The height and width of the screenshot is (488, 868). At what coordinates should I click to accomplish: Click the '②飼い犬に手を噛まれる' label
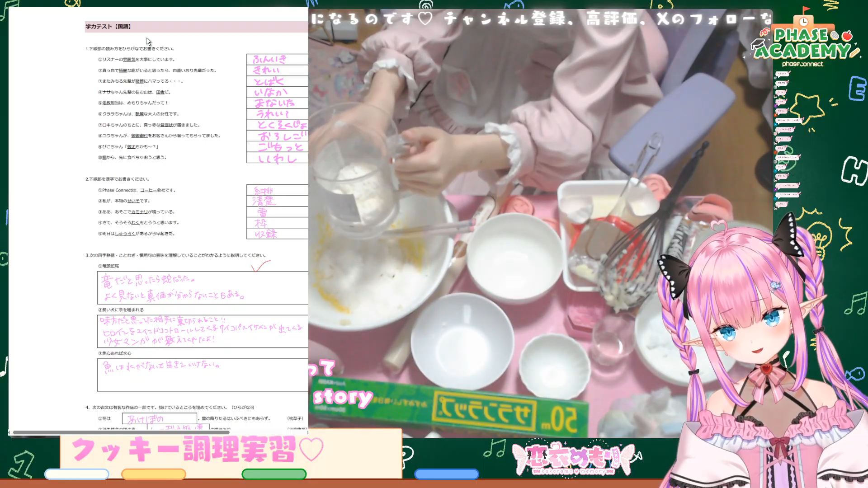pos(121,310)
